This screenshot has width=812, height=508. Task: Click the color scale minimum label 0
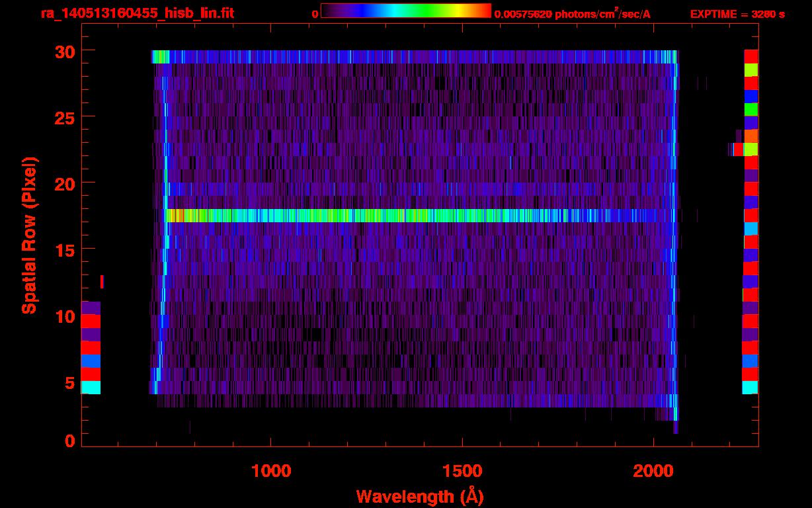coord(315,14)
